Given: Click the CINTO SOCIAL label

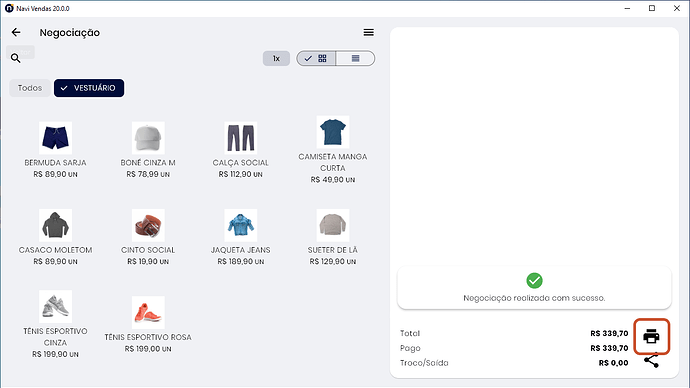Looking at the screenshot, I should coord(148,250).
